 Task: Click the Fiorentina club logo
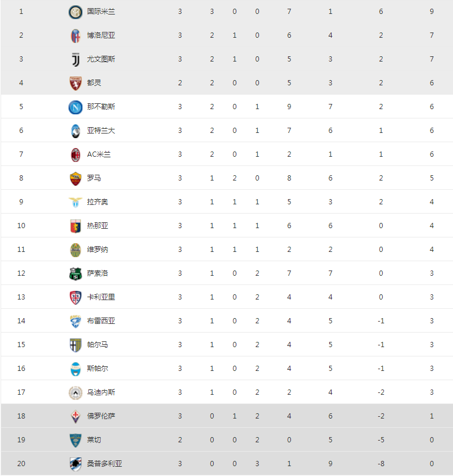(x=76, y=416)
